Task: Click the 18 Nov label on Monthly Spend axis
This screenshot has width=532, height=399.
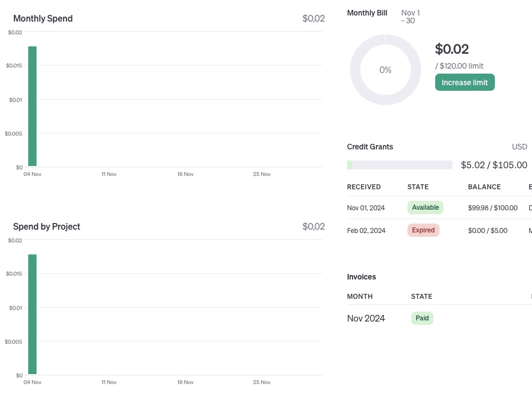Action: pyautogui.click(x=185, y=174)
